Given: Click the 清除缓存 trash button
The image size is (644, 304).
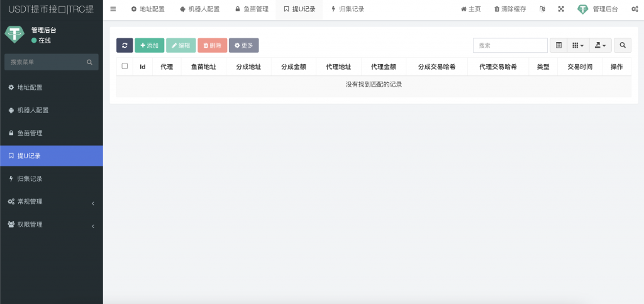Looking at the screenshot, I should click(510, 9).
